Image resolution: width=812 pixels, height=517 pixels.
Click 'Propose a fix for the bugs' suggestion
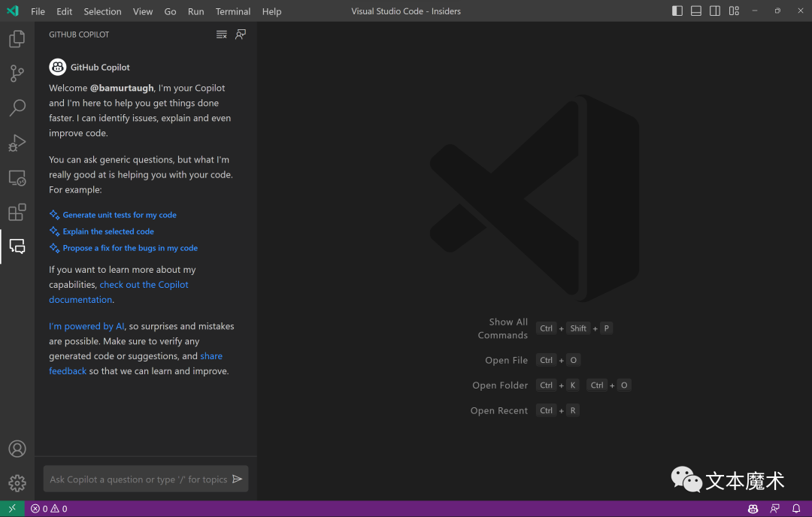pos(130,248)
